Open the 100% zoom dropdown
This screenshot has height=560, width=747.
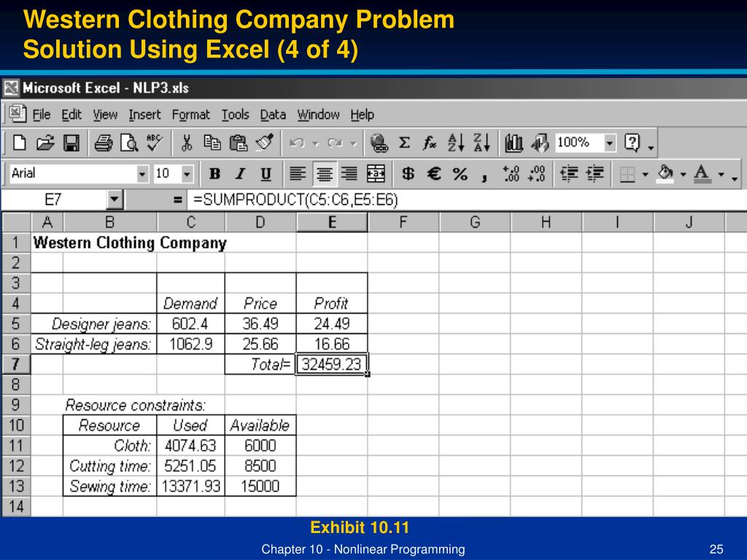tap(610, 142)
